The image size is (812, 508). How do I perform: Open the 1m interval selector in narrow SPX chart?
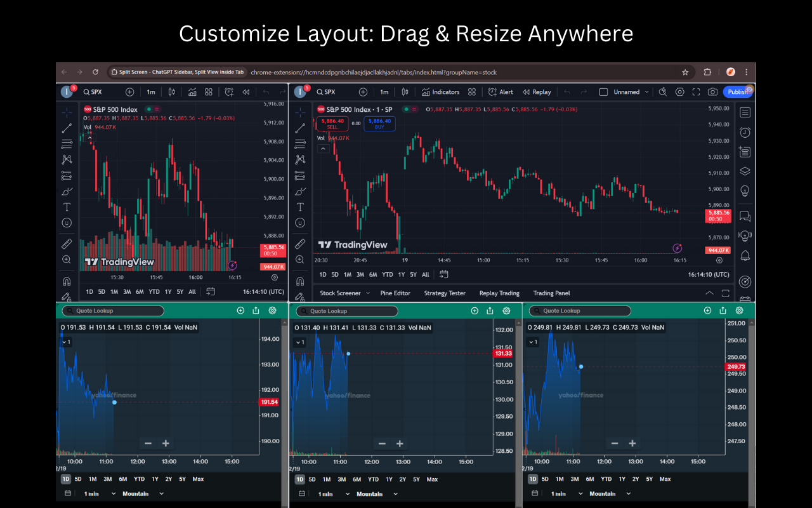151,92
